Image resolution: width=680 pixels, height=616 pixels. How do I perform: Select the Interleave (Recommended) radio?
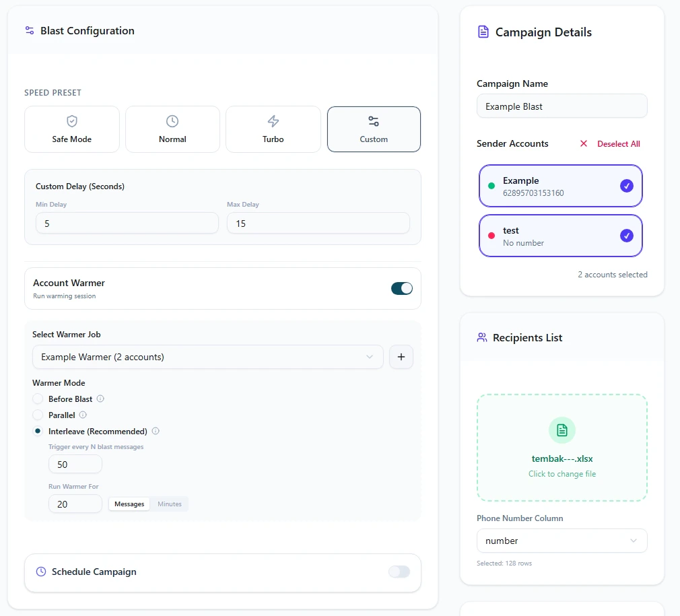[x=38, y=431]
